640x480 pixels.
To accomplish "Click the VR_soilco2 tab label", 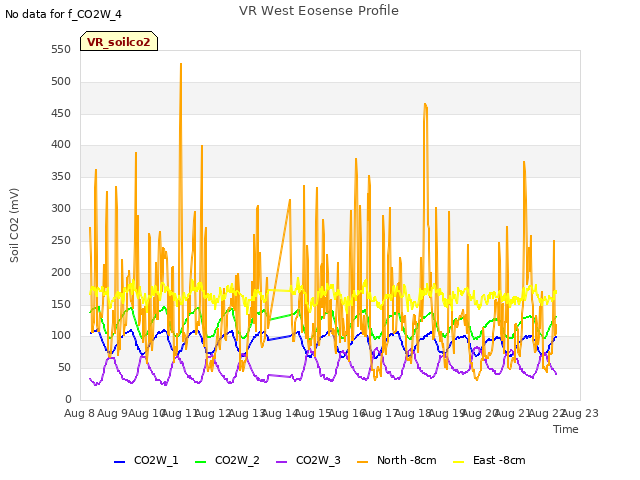I will [x=118, y=42].
